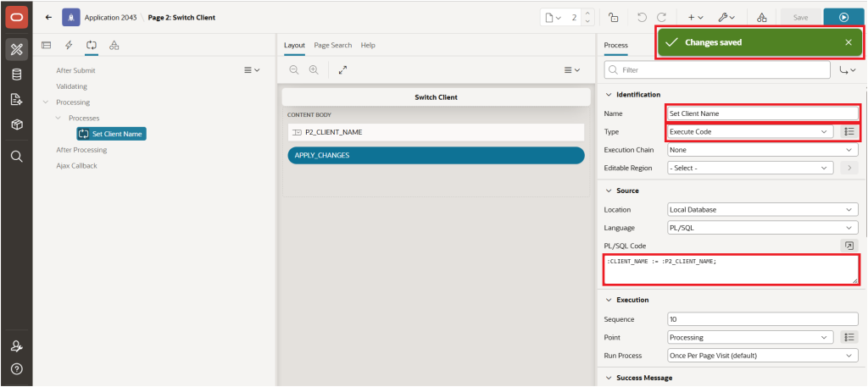Open the page selector document dropdown

click(x=553, y=18)
